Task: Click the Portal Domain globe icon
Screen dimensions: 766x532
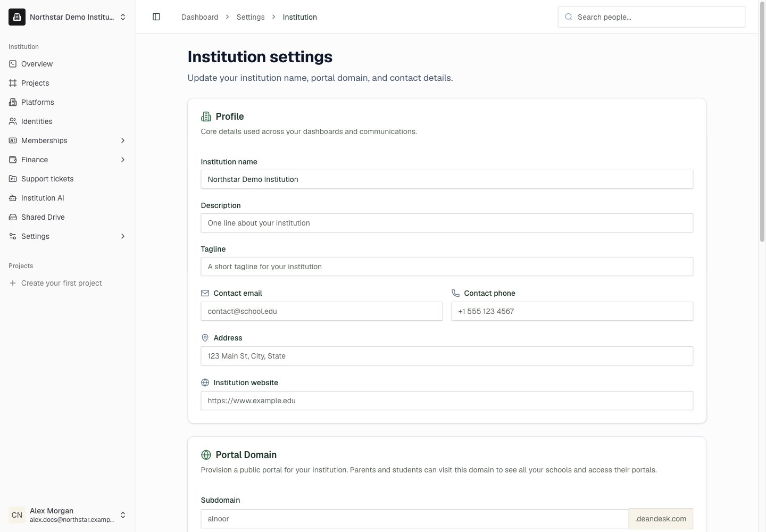Action: 206,455
